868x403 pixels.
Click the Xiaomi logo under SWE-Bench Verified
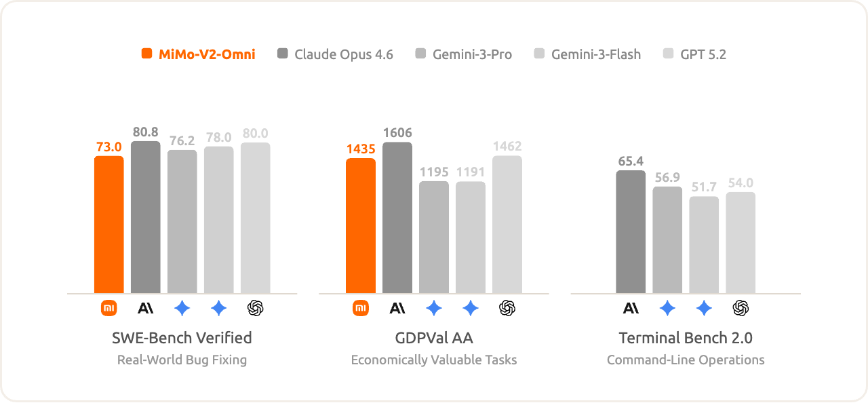[108, 308]
